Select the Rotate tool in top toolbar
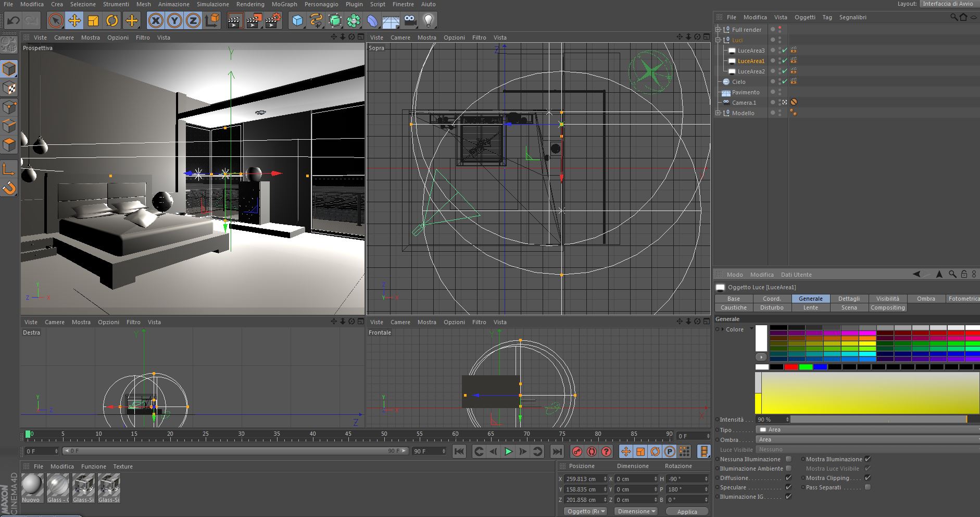Image resolution: width=980 pixels, height=517 pixels. click(112, 21)
